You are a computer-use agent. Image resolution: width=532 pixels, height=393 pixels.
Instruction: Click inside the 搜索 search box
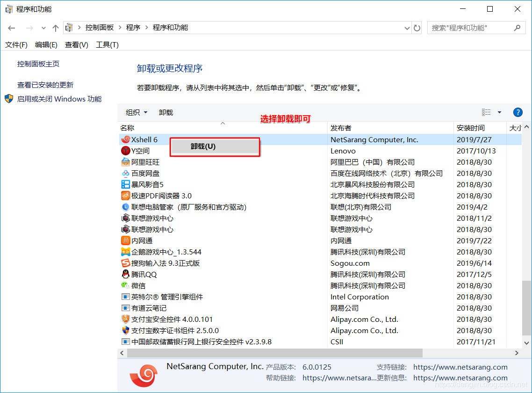point(467,28)
